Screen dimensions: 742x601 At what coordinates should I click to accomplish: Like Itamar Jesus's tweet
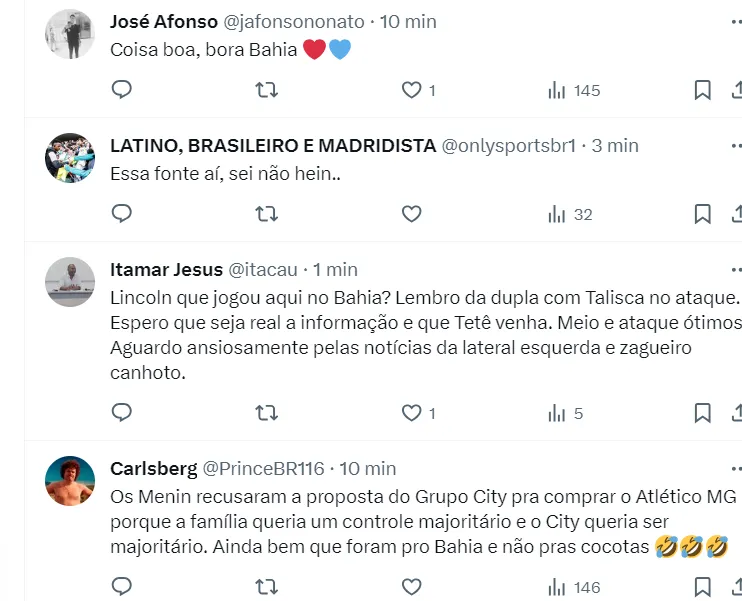pos(411,412)
